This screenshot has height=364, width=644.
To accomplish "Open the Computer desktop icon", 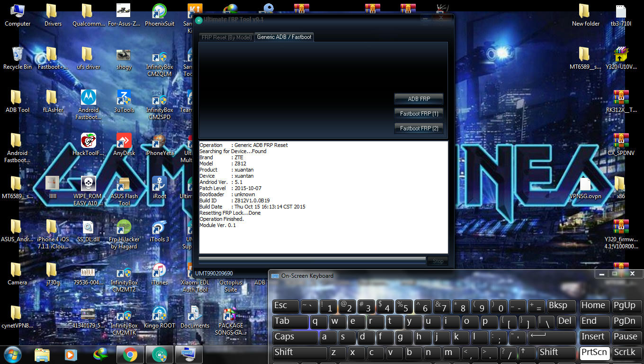I will [x=18, y=15].
